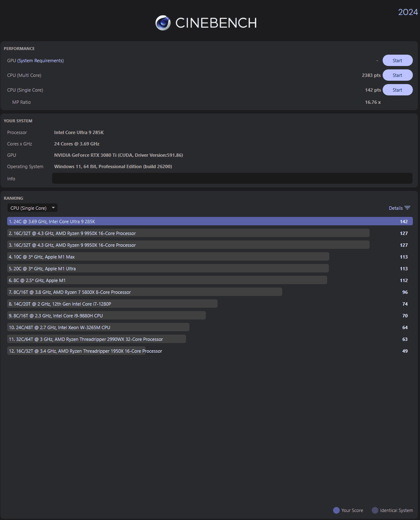Screen dimensions: 420x520
Task: Click the Details filter icon
Action: pyautogui.click(x=407, y=208)
